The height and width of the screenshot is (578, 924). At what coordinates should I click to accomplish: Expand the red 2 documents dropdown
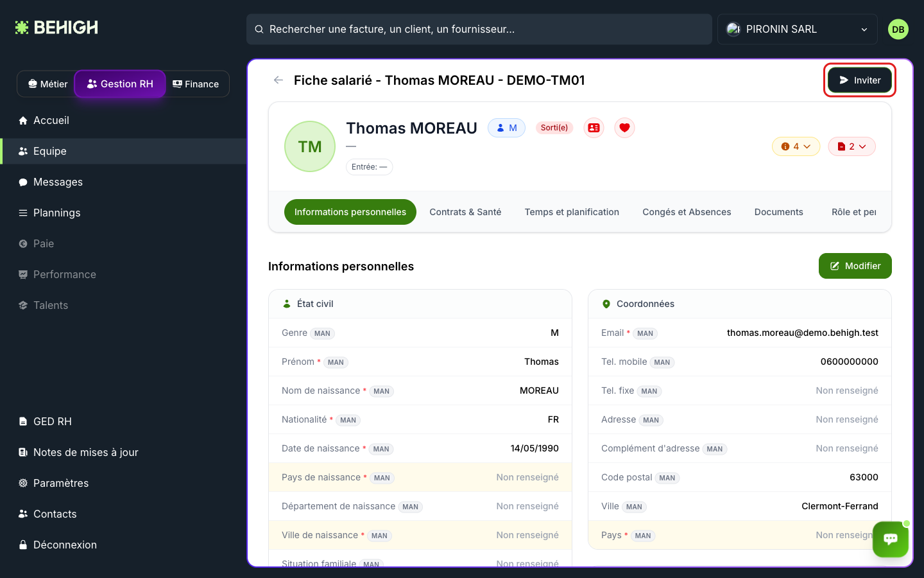click(851, 146)
